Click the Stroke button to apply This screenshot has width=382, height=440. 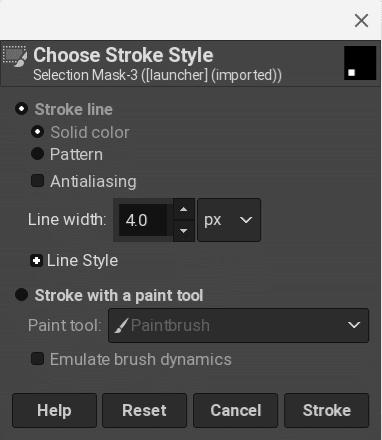tap(326, 410)
